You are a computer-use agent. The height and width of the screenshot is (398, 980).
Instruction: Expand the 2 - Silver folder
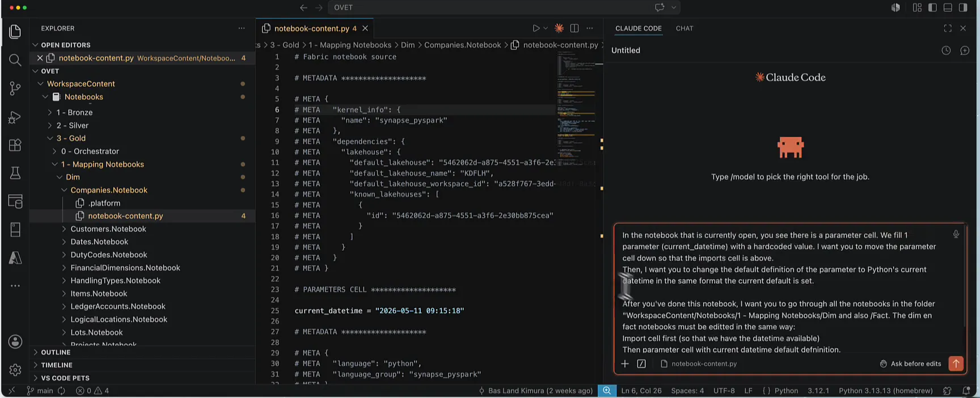(50, 125)
